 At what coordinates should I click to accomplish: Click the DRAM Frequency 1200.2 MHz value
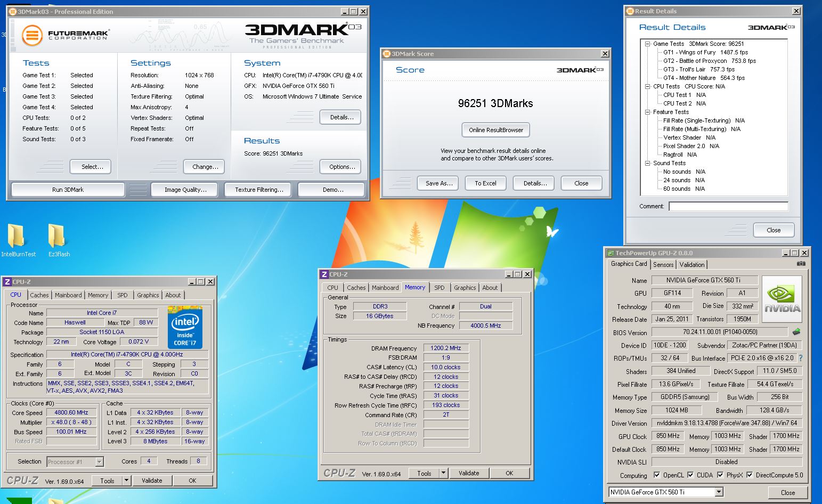point(446,348)
